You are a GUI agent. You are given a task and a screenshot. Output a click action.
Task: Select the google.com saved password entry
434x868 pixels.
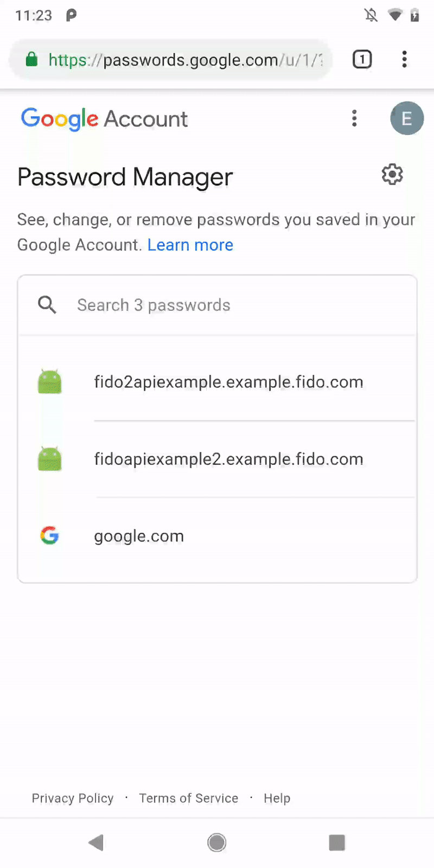click(x=139, y=535)
